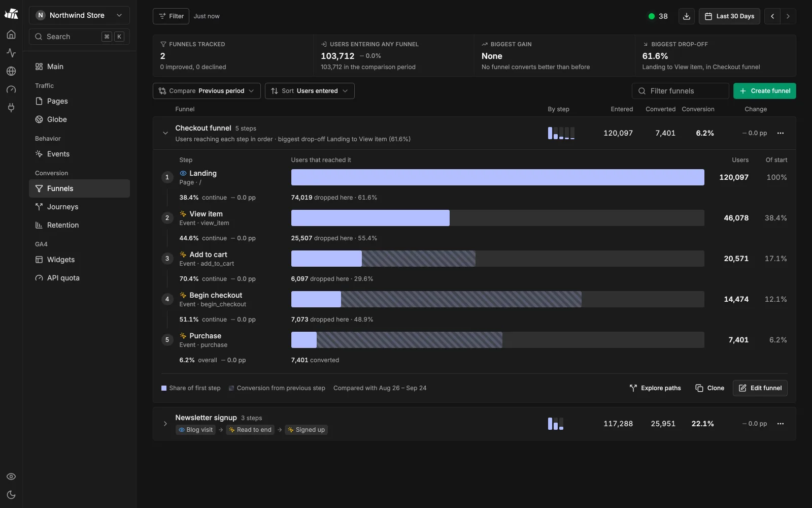The width and height of the screenshot is (812, 508).
Task: Open the plug integrations icon in left rail
Action: coord(11,108)
